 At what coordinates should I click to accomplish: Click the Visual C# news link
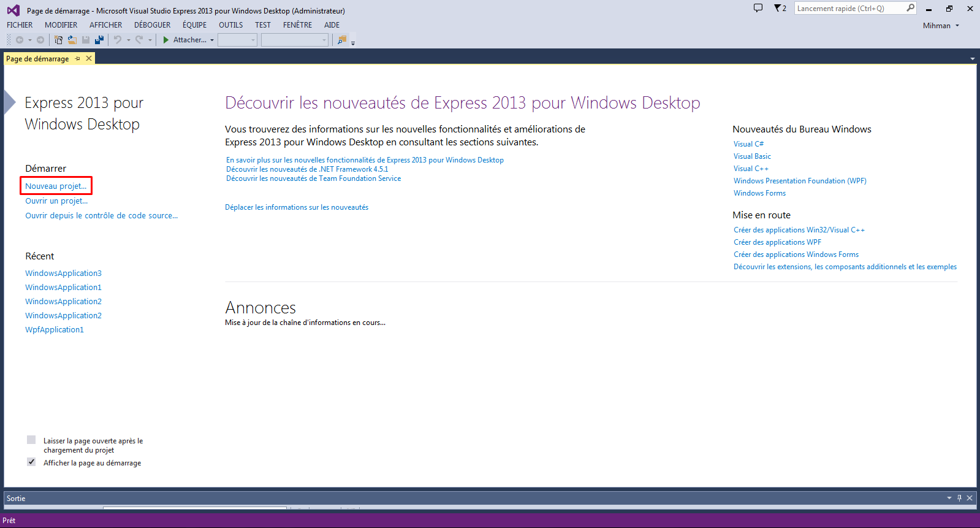pos(748,143)
